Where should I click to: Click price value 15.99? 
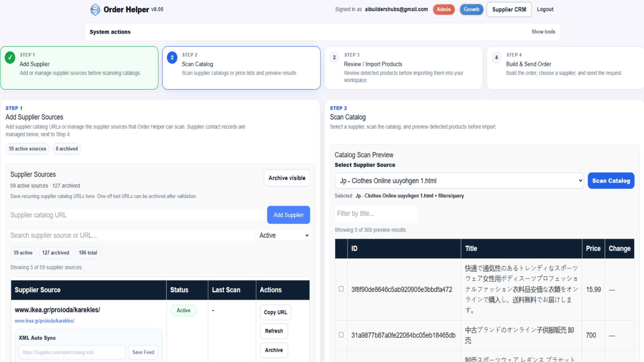[593, 289]
